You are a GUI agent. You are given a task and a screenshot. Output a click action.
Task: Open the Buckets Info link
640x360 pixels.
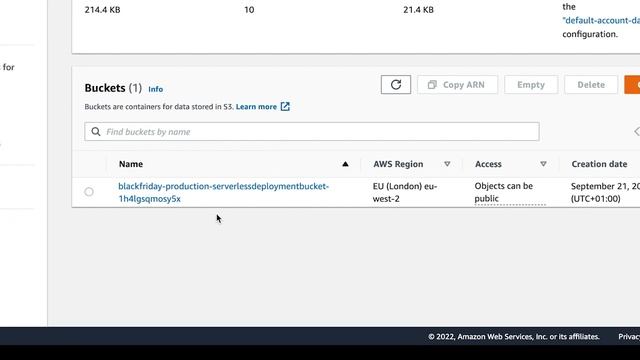[156, 89]
